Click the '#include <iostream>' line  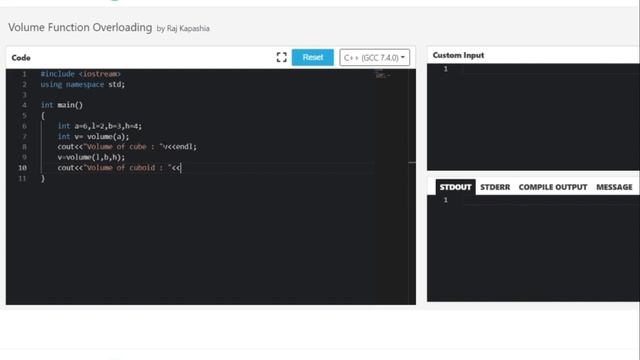(80, 74)
